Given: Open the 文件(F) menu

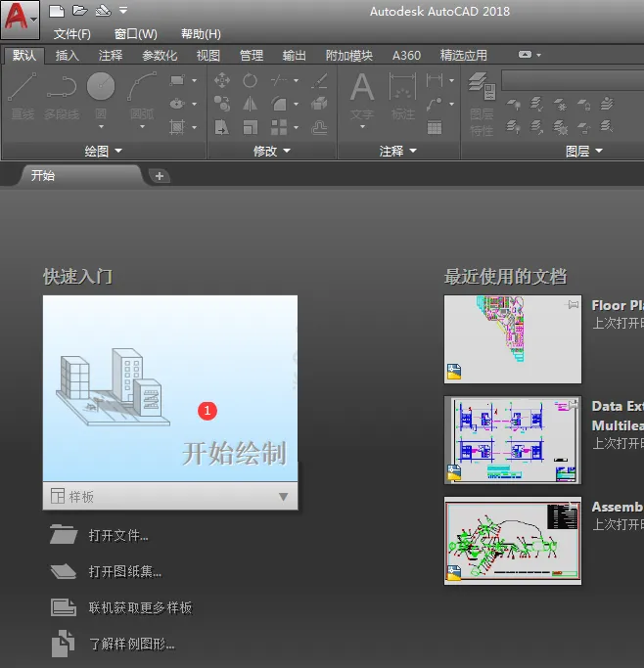Looking at the screenshot, I should 72,34.
